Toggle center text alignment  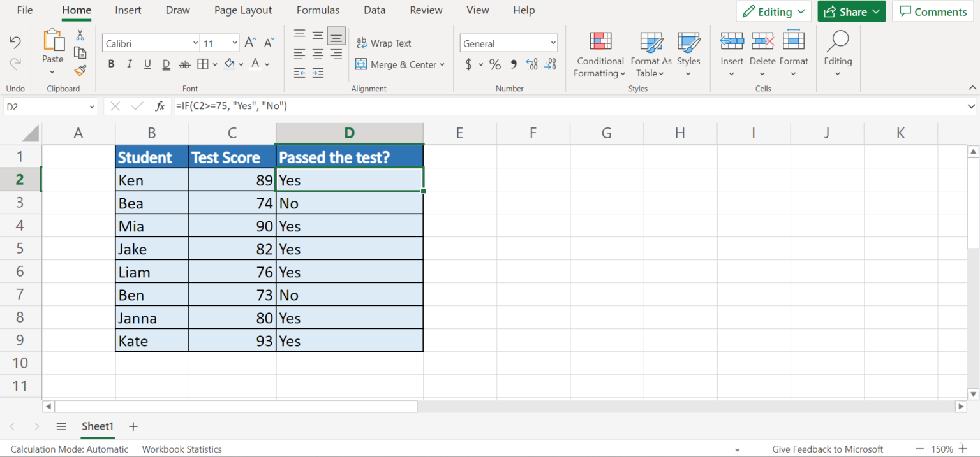(x=317, y=54)
